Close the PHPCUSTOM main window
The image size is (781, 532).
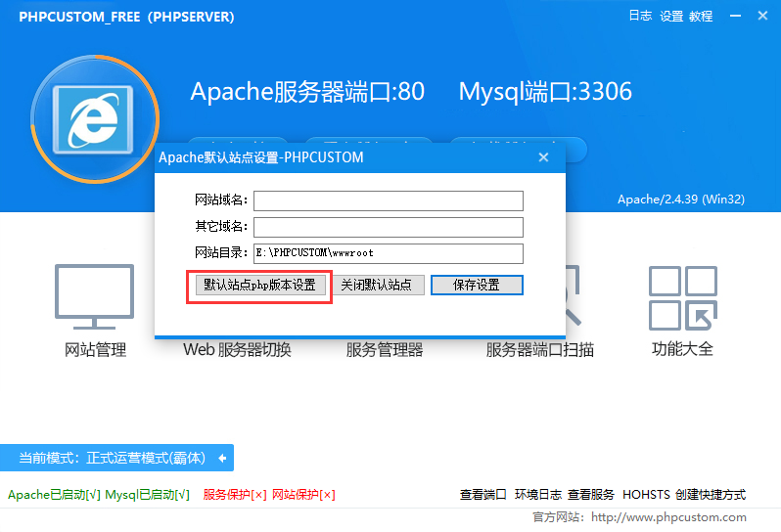(x=762, y=16)
